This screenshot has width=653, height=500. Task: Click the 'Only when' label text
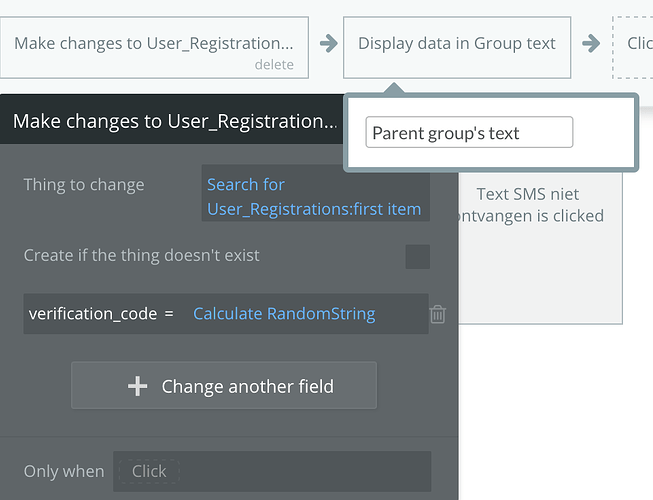63,471
